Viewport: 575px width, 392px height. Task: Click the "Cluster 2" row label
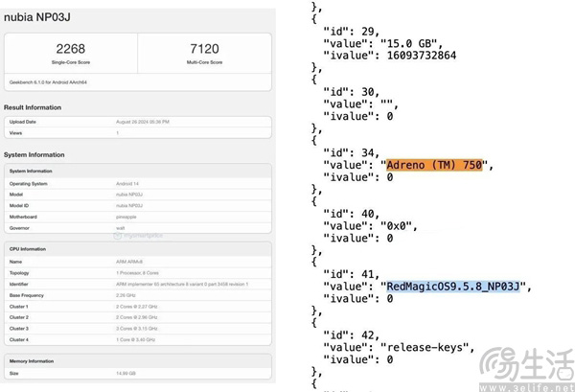click(x=19, y=317)
